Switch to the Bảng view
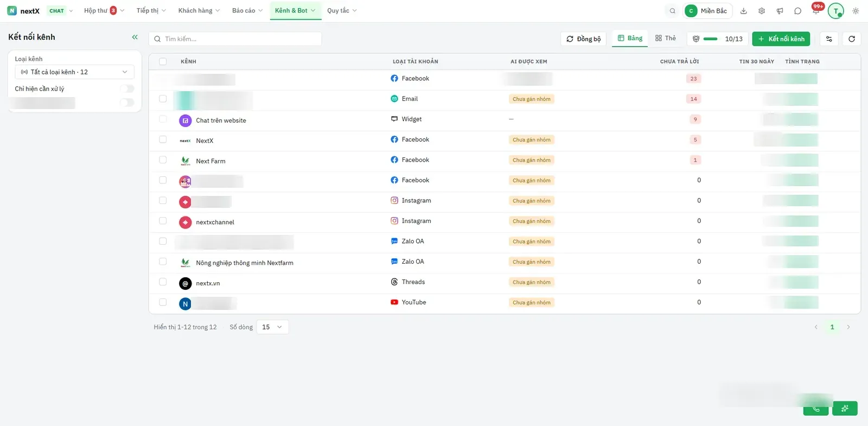The image size is (868, 426). pos(630,39)
